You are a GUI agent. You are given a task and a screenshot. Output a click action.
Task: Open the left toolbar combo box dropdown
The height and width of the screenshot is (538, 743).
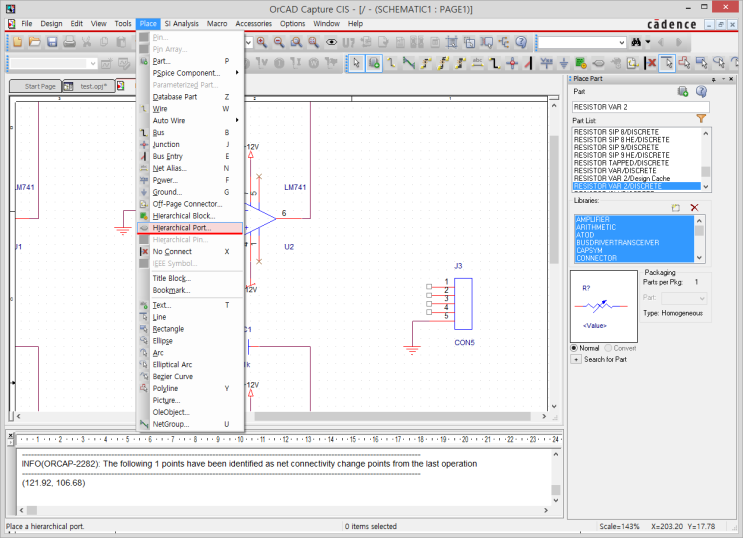(93, 63)
